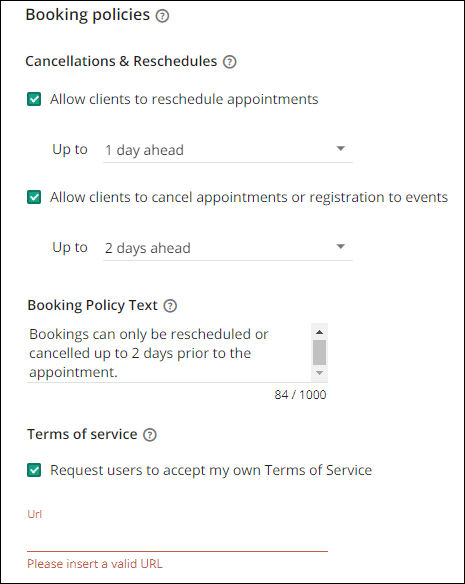This screenshot has height=584, width=465.
Task: Expand the '2 days ahead' cancellation dropdown
Action: coord(228,248)
